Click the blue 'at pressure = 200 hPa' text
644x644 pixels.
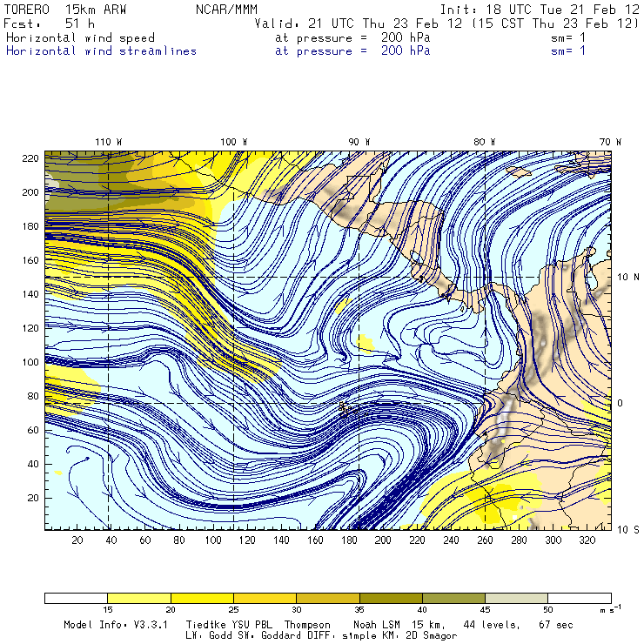(352, 51)
